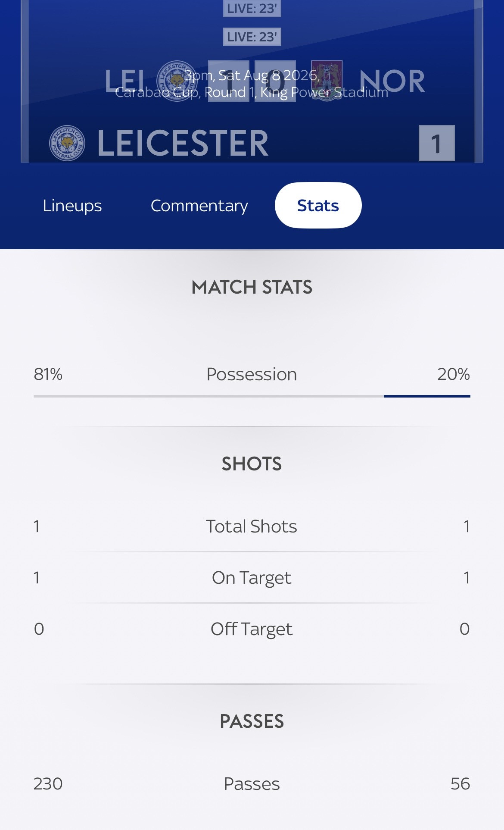Open the Lineups tab

click(72, 206)
